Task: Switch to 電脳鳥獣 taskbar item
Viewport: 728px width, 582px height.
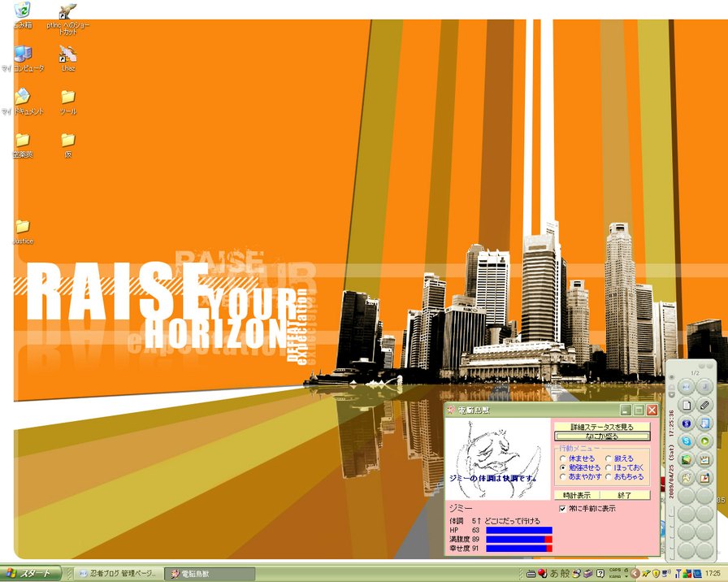Action: 211,574
